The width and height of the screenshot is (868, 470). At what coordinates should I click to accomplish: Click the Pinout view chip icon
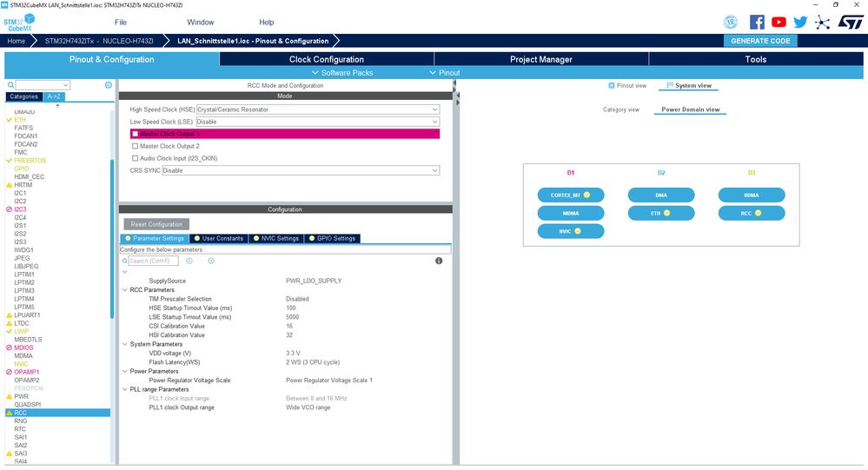tap(611, 86)
